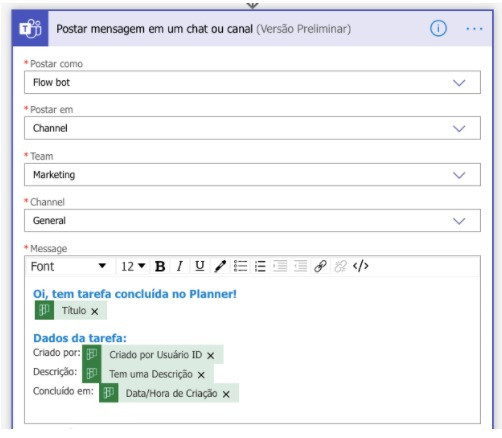Remove the Data/Hora de Criação token

[x=226, y=394]
